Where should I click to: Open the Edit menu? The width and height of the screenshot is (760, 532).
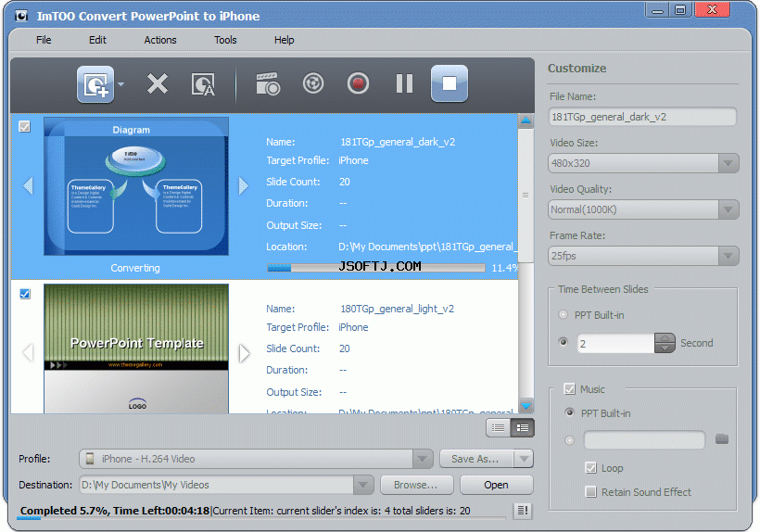coord(97,40)
